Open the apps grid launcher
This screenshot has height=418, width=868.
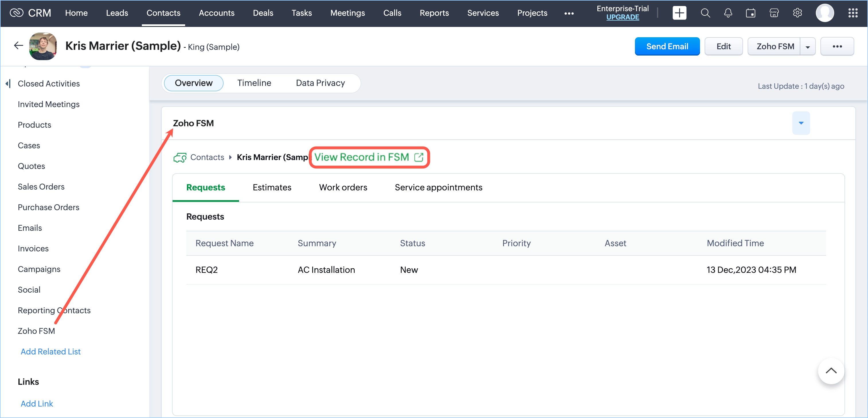point(853,13)
